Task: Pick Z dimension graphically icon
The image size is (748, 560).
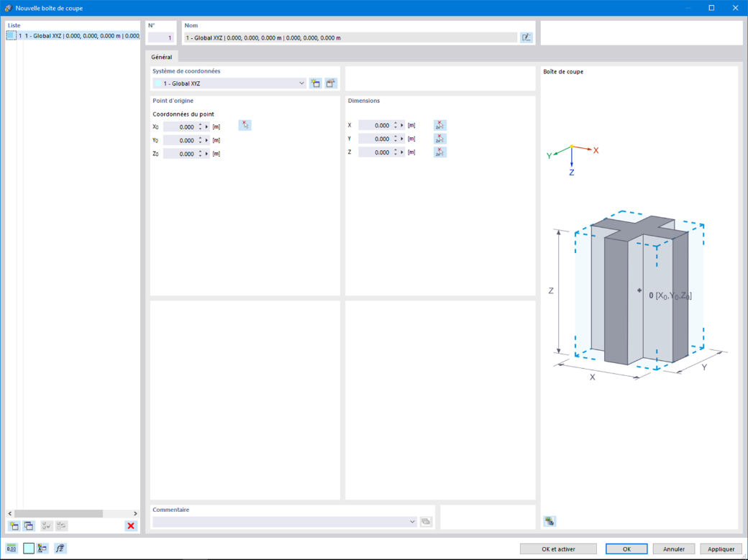Action: 440,152
